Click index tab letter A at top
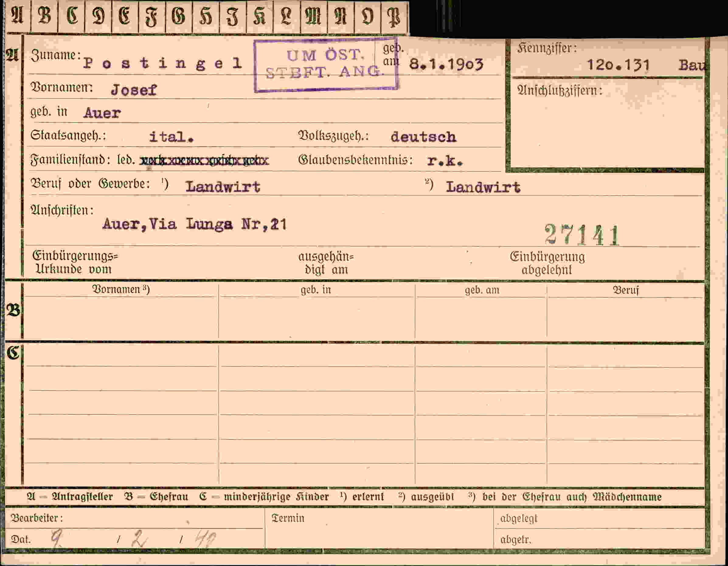This screenshot has width=728, height=566. pos(17,16)
